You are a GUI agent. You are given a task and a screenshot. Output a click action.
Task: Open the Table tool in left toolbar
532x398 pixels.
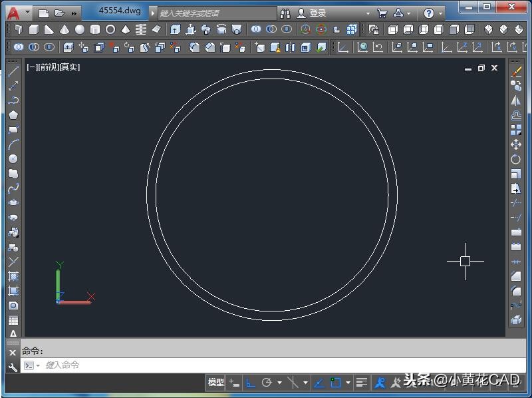tap(13, 320)
